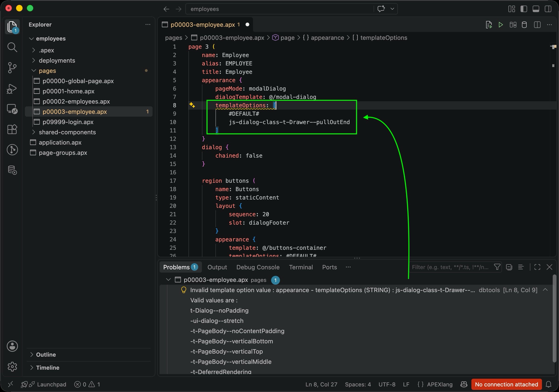Show additional panel views ellipsis

348,267
